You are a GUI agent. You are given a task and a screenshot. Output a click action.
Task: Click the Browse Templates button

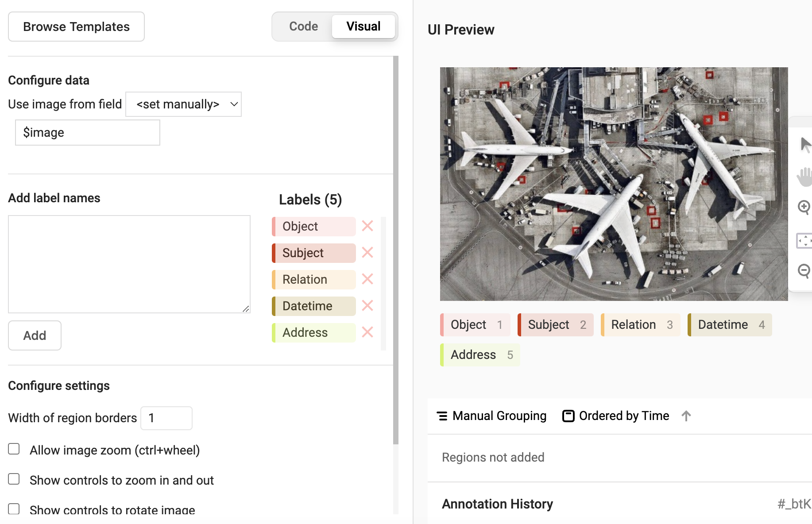[76, 27]
